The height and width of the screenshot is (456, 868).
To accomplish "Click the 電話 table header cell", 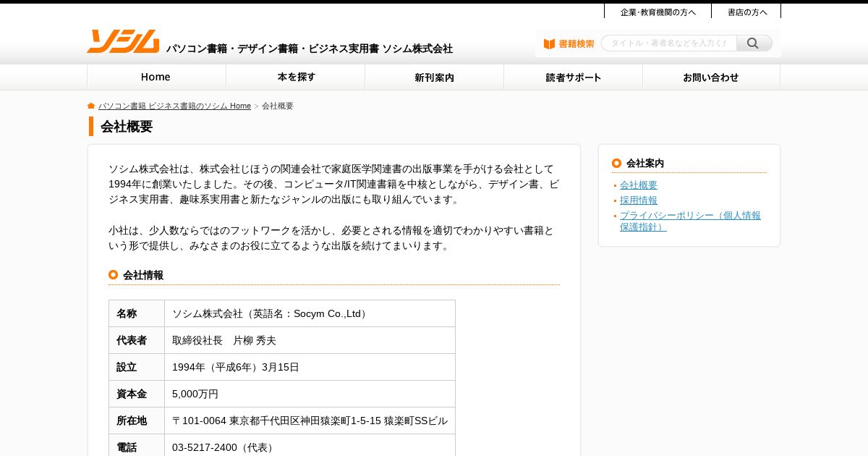I will coord(137,445).
